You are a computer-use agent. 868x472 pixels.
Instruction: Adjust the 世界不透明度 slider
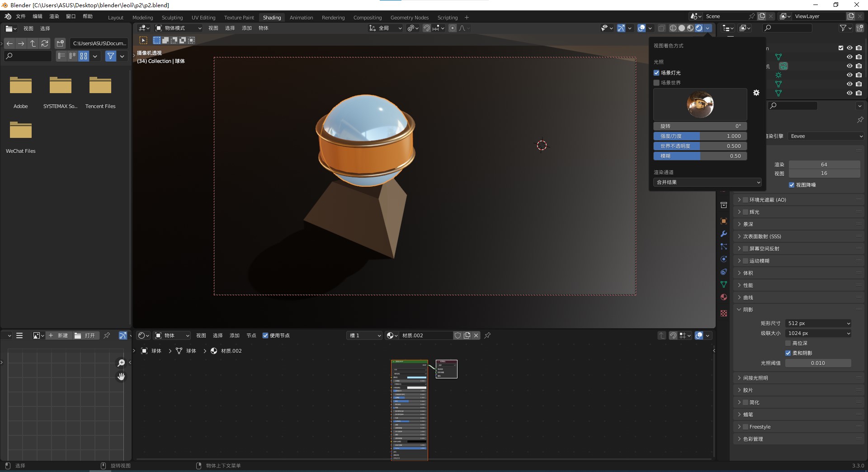pyautogui.click(x=700, y=146)
